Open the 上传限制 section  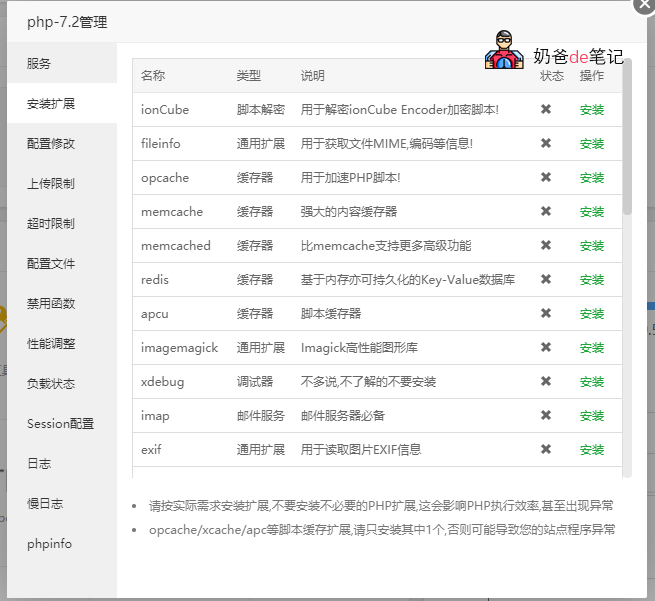(51, 184)
